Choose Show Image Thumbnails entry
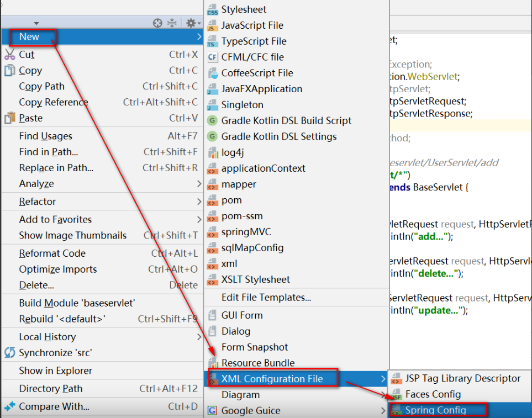The width and height of the screenshot is (532, 418). tap(102, 235)
